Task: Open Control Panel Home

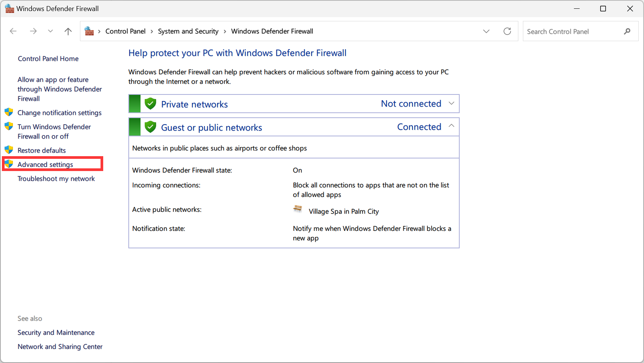Action: (48, 59)
